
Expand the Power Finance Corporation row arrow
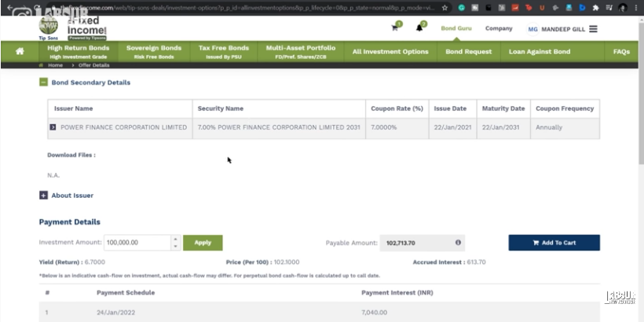(53, 127)
